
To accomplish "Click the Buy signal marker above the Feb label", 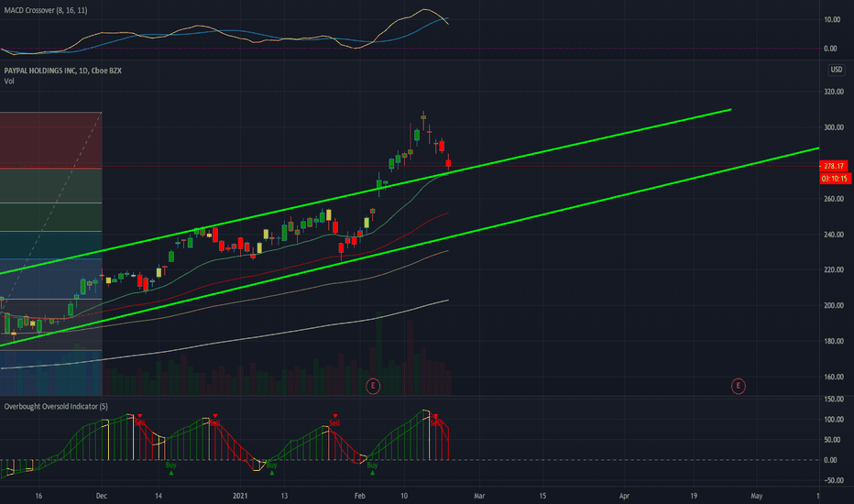I will click(373, 468).
